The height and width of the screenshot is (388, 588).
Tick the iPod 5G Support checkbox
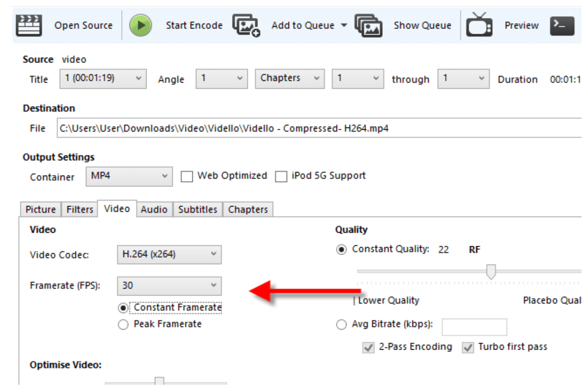point(281,177)
